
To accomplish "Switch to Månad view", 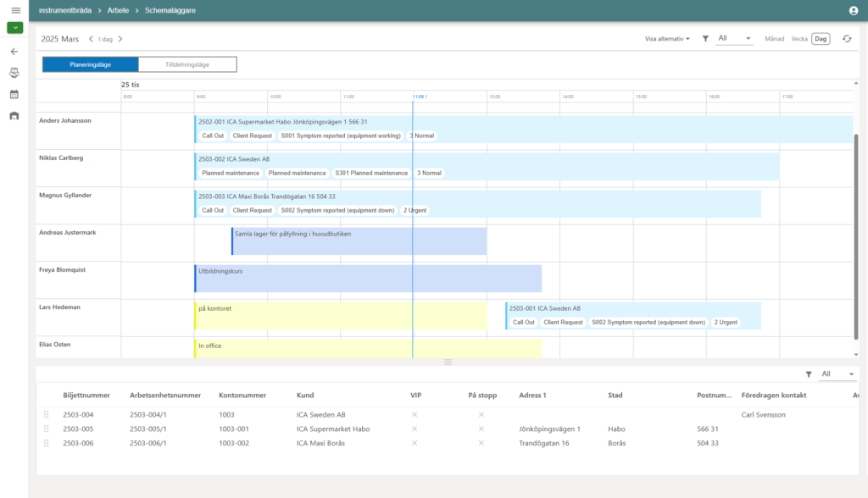I will [x=775, y=39].
